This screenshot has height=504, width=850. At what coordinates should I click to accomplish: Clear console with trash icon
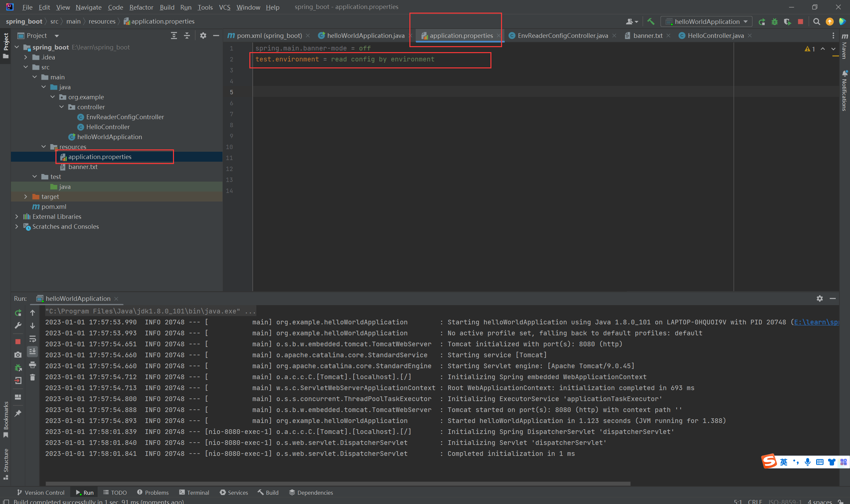(33, 377)
